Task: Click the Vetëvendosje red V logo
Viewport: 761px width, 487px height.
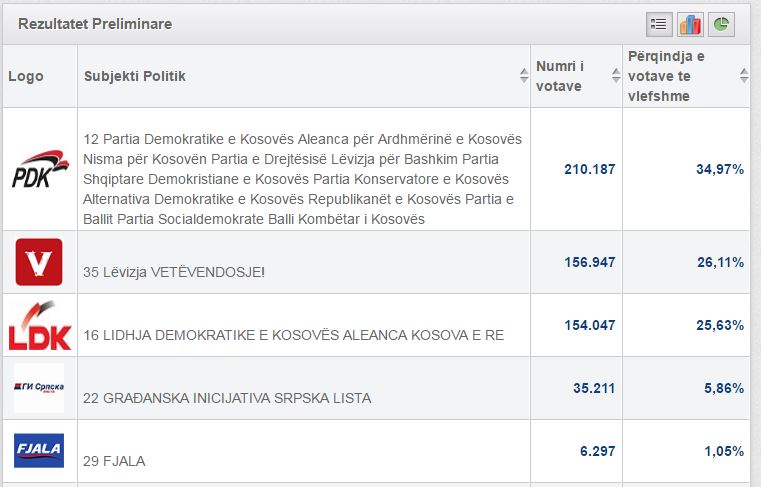Action: 39,262
